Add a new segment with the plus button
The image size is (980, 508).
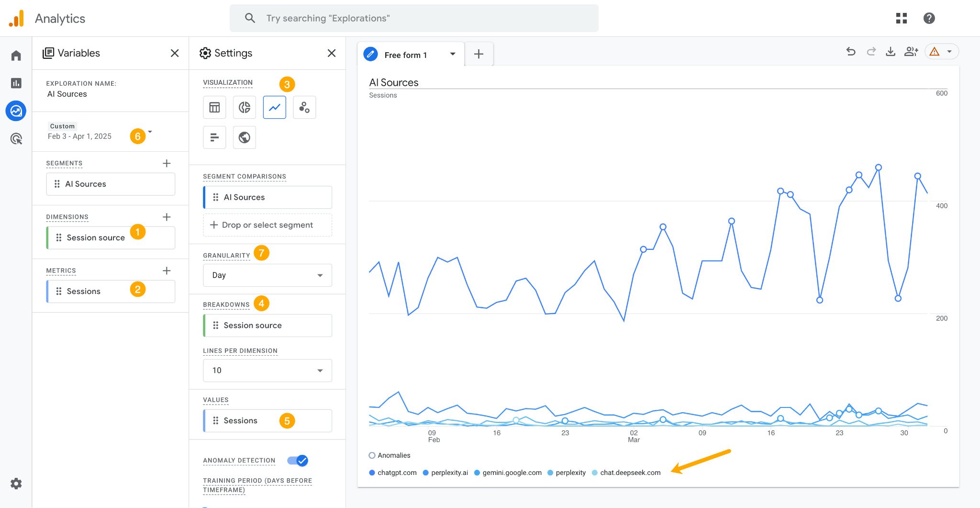click(167, 163)
